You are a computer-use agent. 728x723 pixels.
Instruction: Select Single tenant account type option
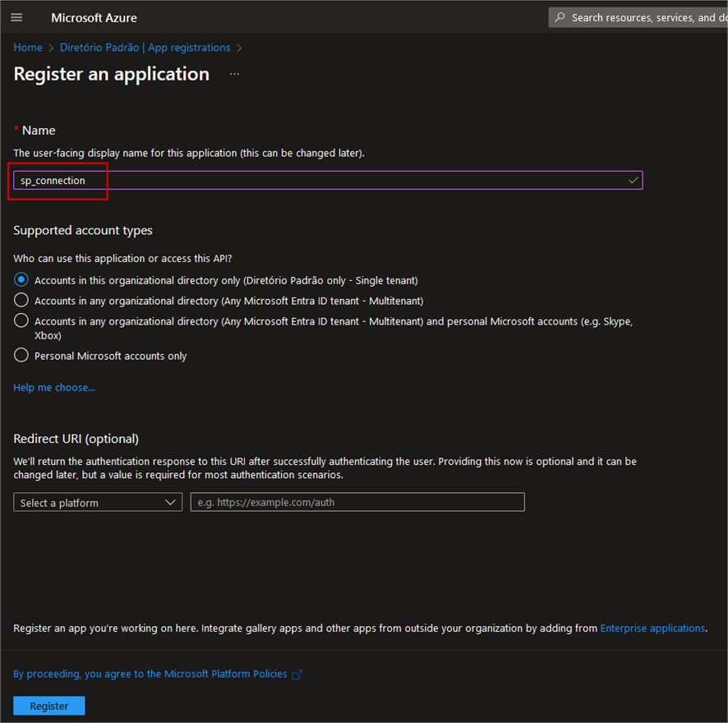21,279
